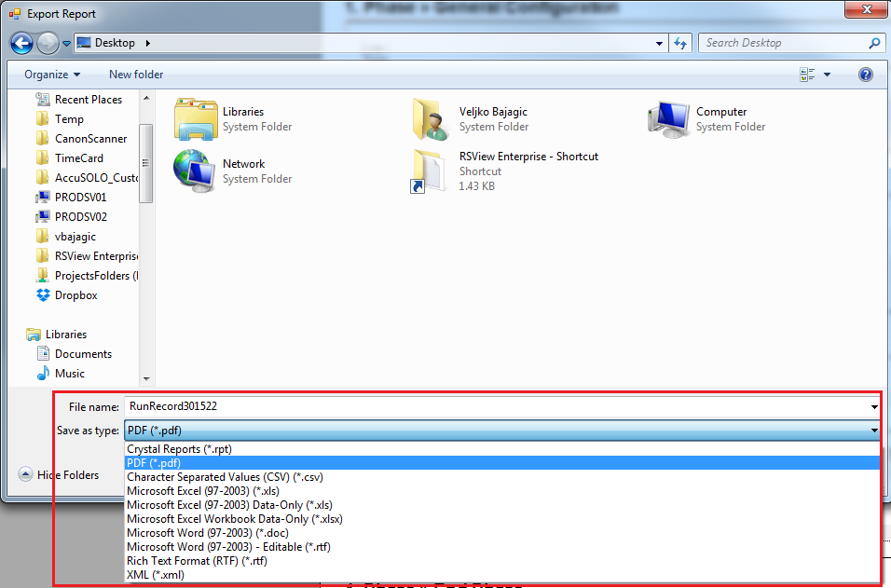Select RSView Enterprise shortcut file
The height and width of the screenshot is (588, 891).
coord(432,171)
